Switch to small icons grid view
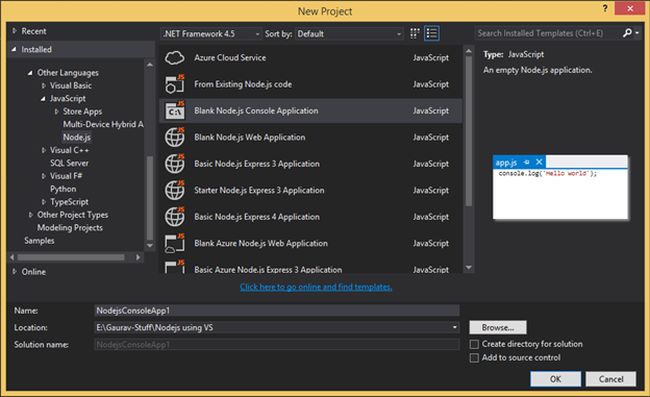This screenshot has height=397, width=650. [x=415, y=34]
